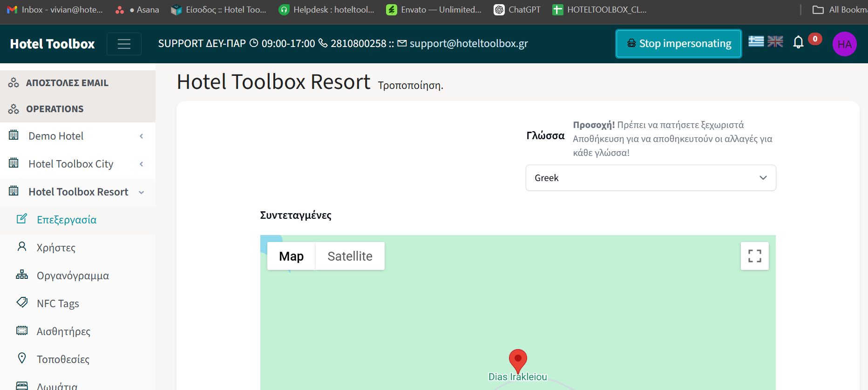
Task: Open the Helpdesk hoteltoolbox bookmark
Action: [326, 10]
